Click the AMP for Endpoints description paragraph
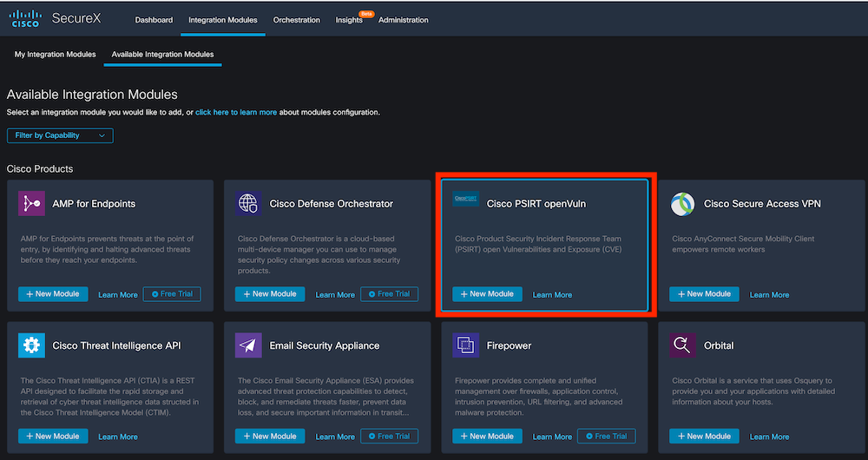The height and width of the screenshot is (460, 868). point(107,249)
